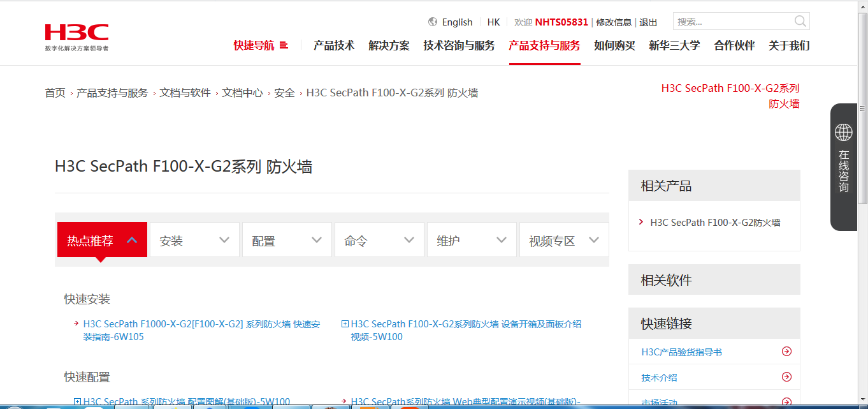Image resolution: width=868 pixels, height=409 pixels.
Task: Open the 快捷导航 hamburger menu icon
Action: click(284, 45)
